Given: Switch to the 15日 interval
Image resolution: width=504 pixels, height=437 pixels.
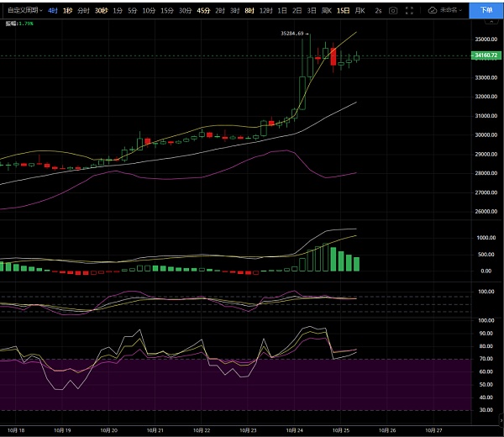Looking at the screenshot, I should pyautogui.click(x=342, y=10).
